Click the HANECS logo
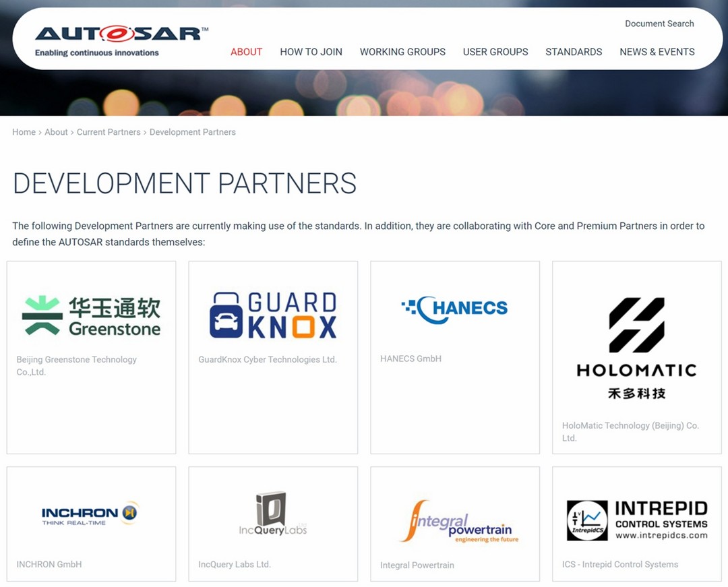The width and height of the screenshot is (728, 587). click(x=454, y=309)
